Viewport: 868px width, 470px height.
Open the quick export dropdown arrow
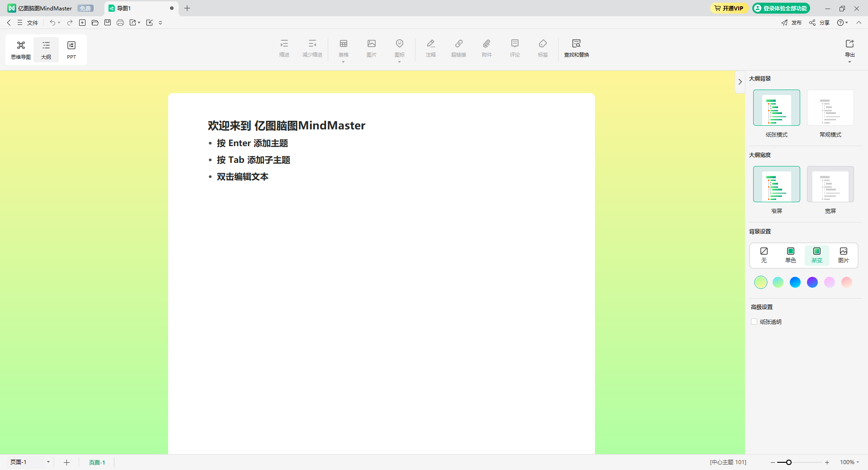tap(139, 23)
